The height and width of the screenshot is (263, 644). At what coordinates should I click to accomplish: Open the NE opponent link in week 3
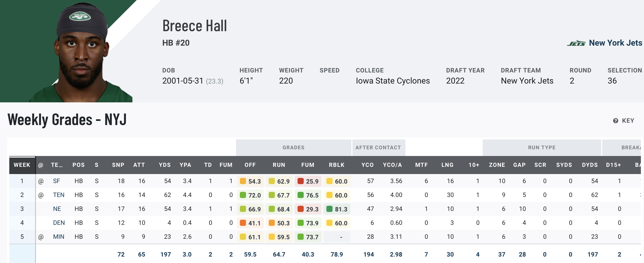[57, 209]
